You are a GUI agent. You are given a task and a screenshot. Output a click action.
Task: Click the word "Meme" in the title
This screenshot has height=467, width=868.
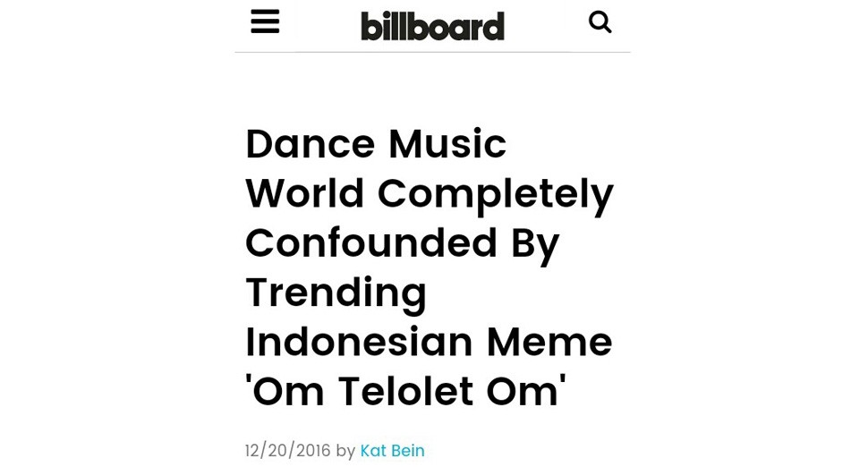549,342
